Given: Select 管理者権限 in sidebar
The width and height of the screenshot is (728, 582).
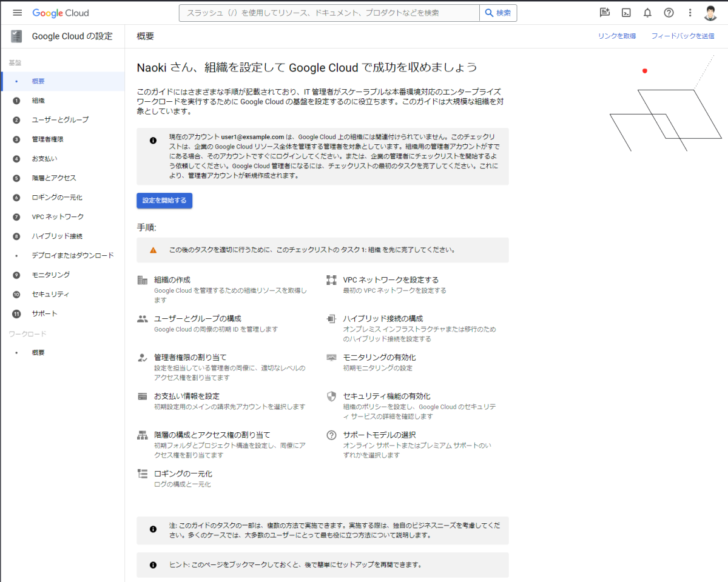Looking at the screenshot, I should tap(62, 139).
